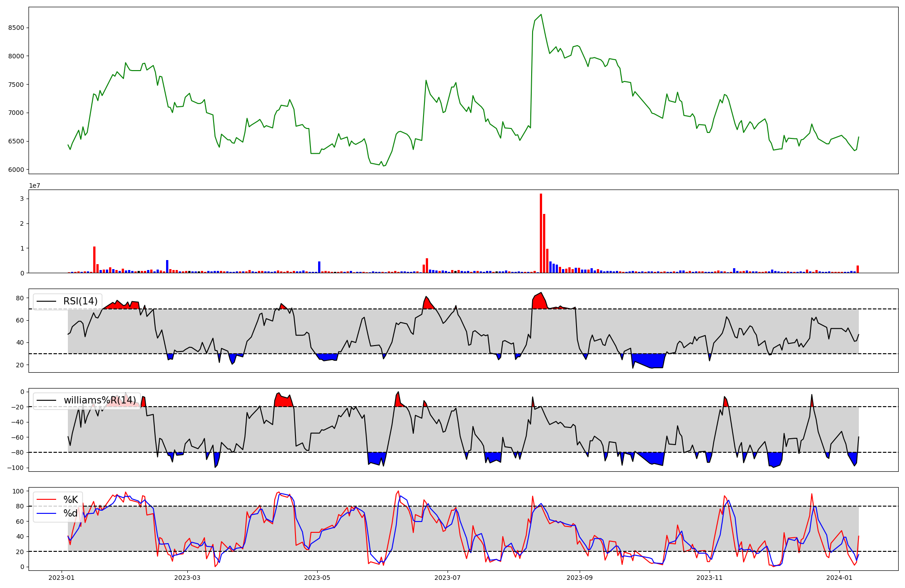
Task: Click the 1e7 volume exponent label
Action: coord(36,185)
